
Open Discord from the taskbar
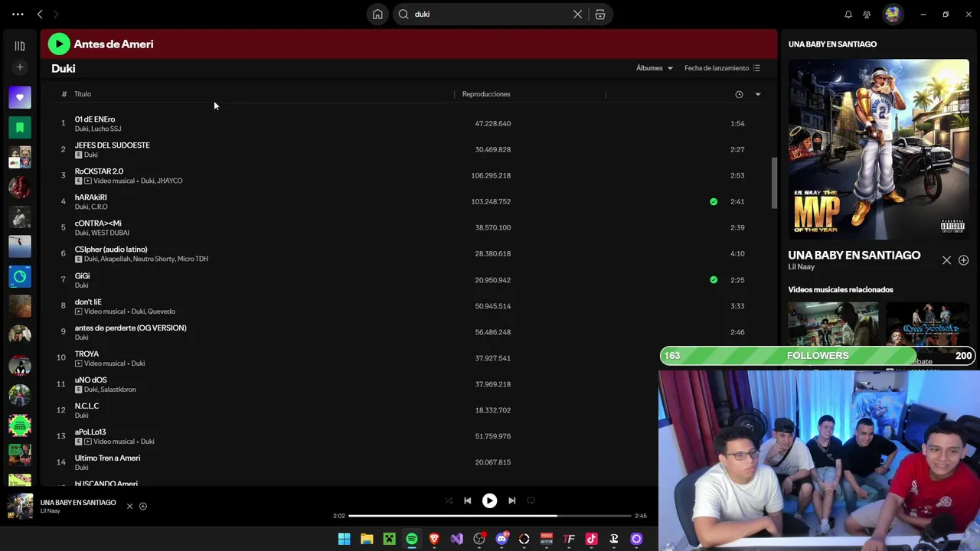[501, 539]
